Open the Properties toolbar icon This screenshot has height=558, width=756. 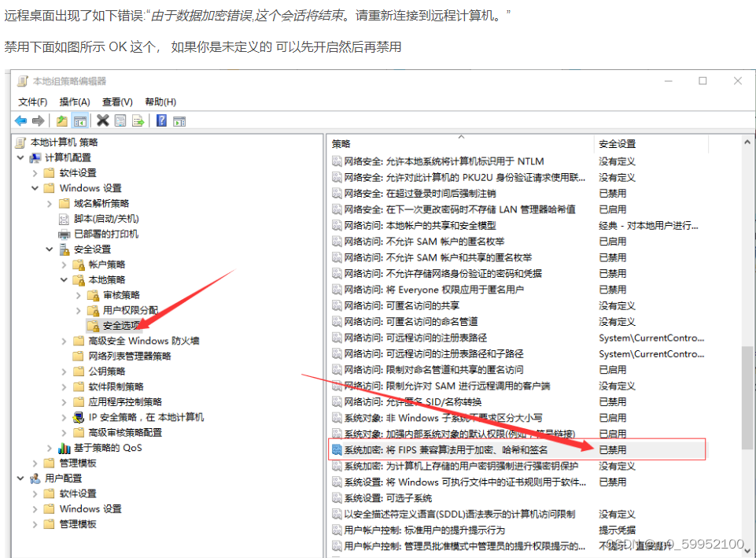tap(120, 120)
